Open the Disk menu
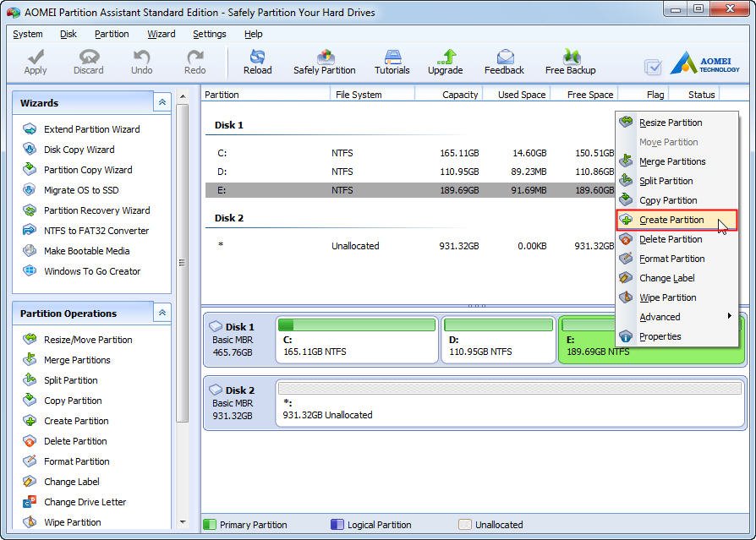The width and height of the screenshot is (756, 540). pyautogui.click(x=68, y=34)
